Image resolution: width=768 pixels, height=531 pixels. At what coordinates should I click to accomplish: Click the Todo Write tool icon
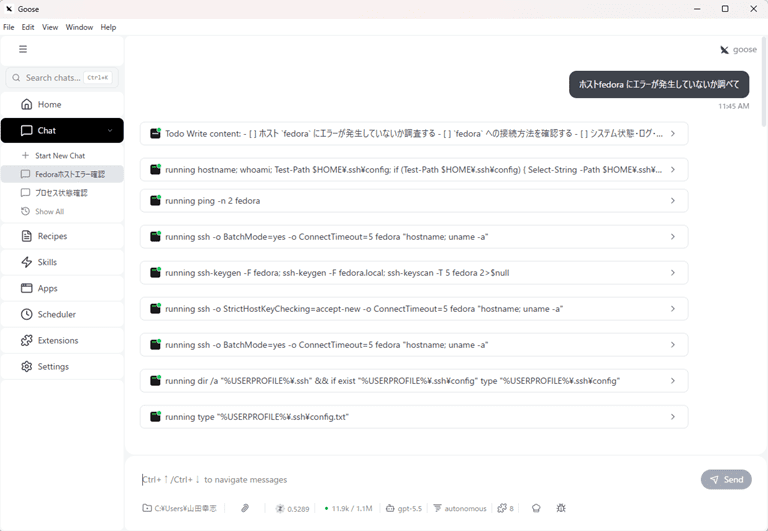[155, 133]
